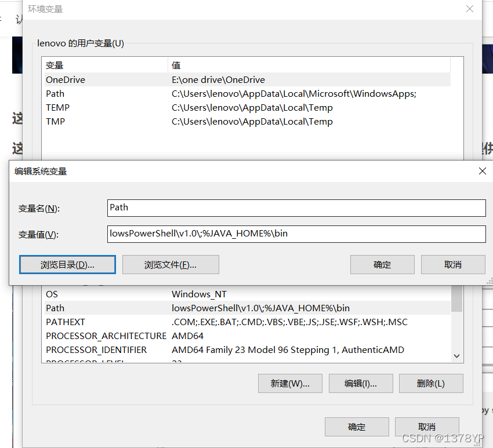Image resolution: width=493 pixels, height=448 pixels.
Task: Click the down arrow of the system variables scrollbar
Action: pyautogui.click(x=457, y=356)
